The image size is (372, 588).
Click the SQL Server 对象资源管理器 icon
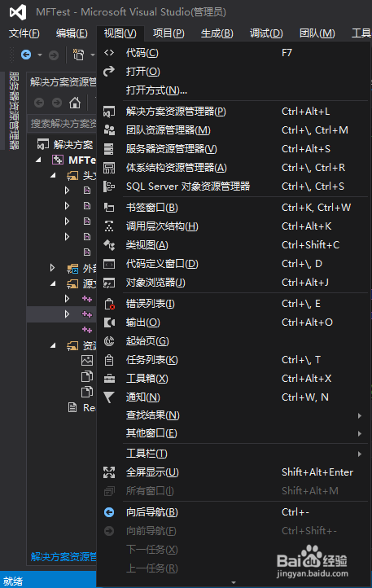(x=109, y=186)
